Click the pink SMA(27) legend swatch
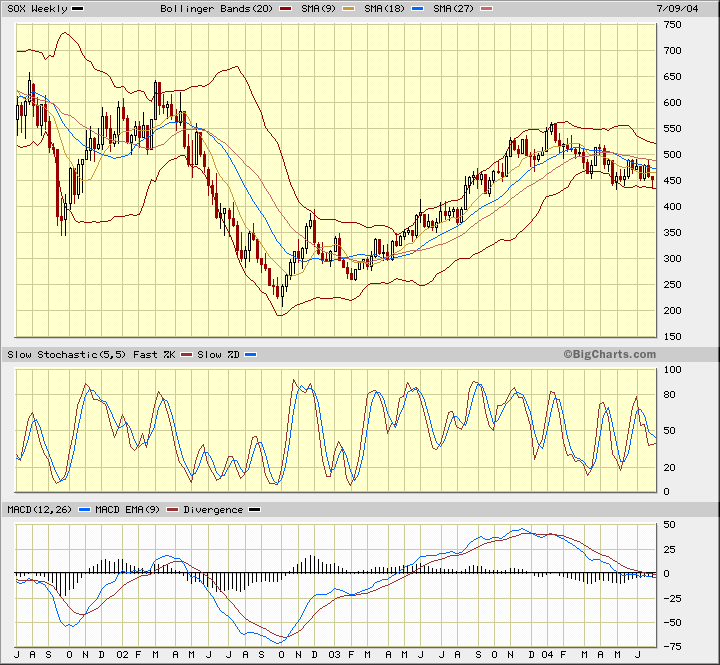This screenshot has height=665, width=720. [x=486, y=9]
